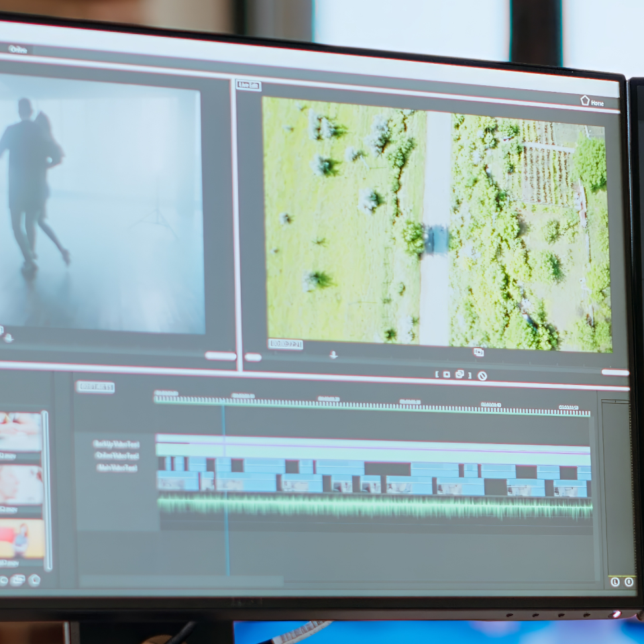Screen dimensions: 644x644
Task: Click the aerial orchard footage preview
Action: [437, 224]
